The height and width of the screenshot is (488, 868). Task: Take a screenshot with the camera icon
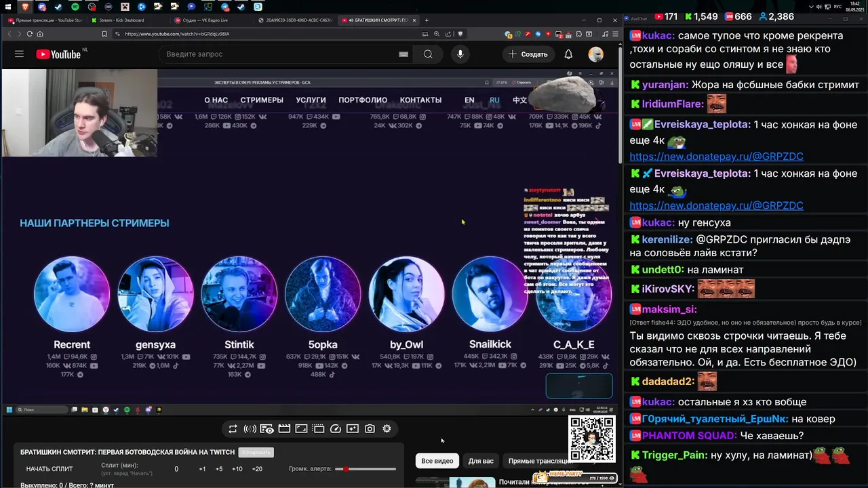370,428
